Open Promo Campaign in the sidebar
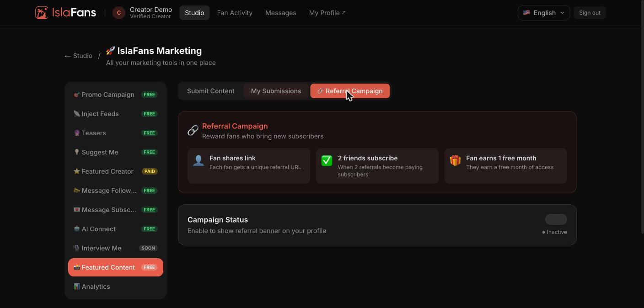The width and height of the screenshot is (644, 308). 116,95
